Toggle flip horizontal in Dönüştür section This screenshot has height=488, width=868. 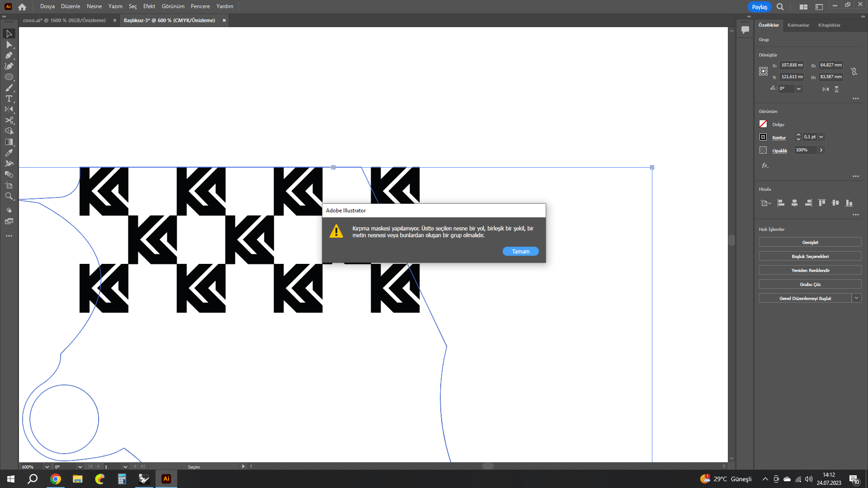click(825, 89)
